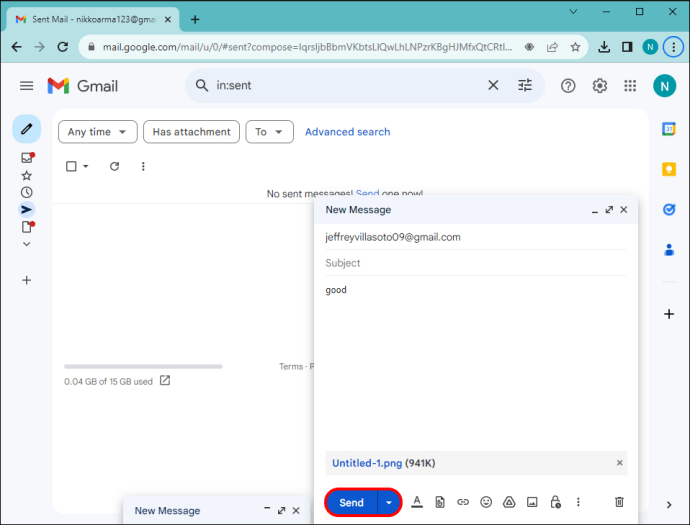Expand More chevron in left sidebar

coord(26,244)
